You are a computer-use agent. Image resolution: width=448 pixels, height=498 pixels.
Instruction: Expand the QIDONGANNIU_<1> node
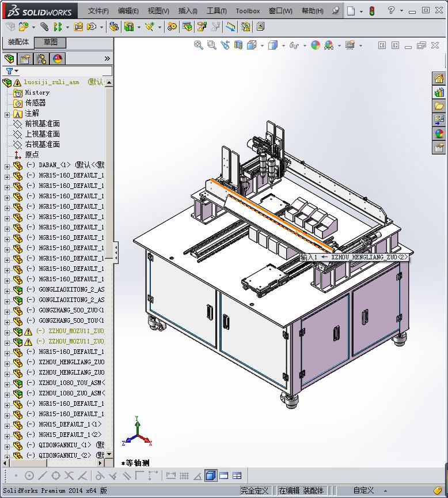[7, 447]
